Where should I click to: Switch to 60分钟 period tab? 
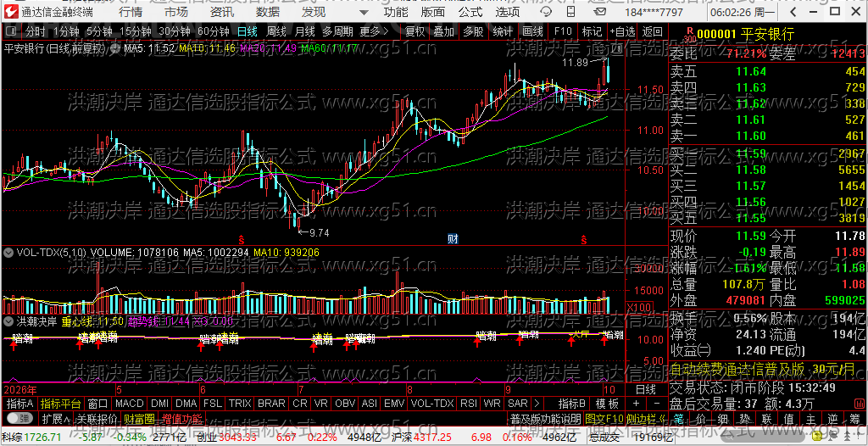click(213, 31)
